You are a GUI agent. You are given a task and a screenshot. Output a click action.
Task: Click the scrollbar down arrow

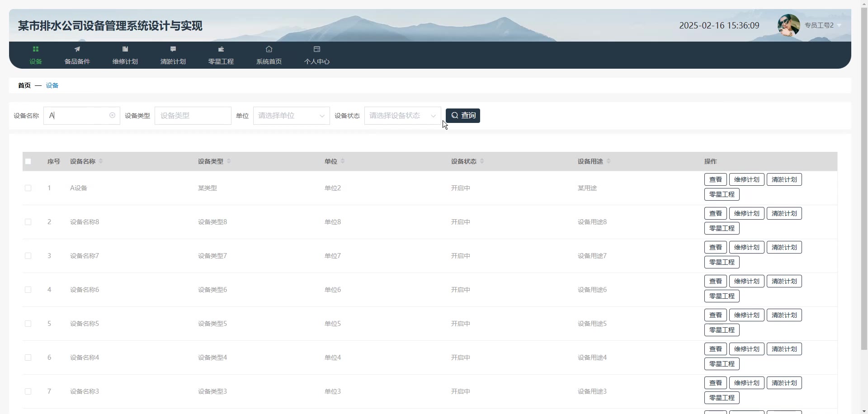click(864, 410)
